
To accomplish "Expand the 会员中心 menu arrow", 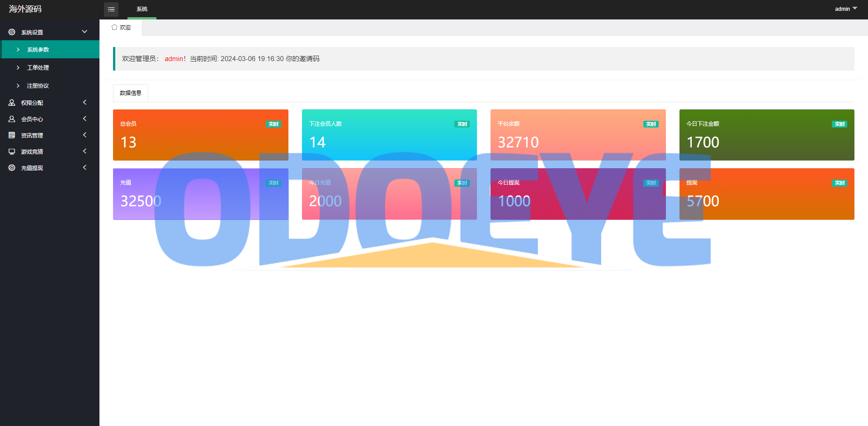I will (x=85, y=118).
